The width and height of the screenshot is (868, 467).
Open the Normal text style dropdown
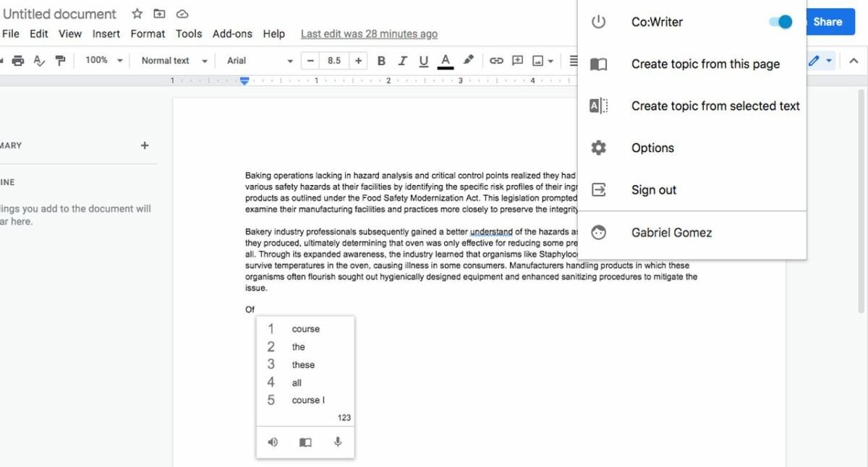tap(174, 61)
